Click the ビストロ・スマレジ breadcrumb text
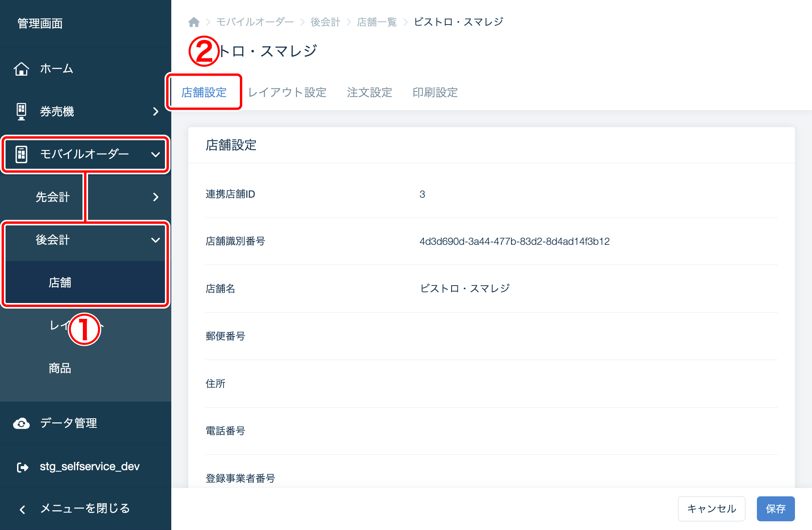This screenshot has height=530, width=812. click(458, 22)
